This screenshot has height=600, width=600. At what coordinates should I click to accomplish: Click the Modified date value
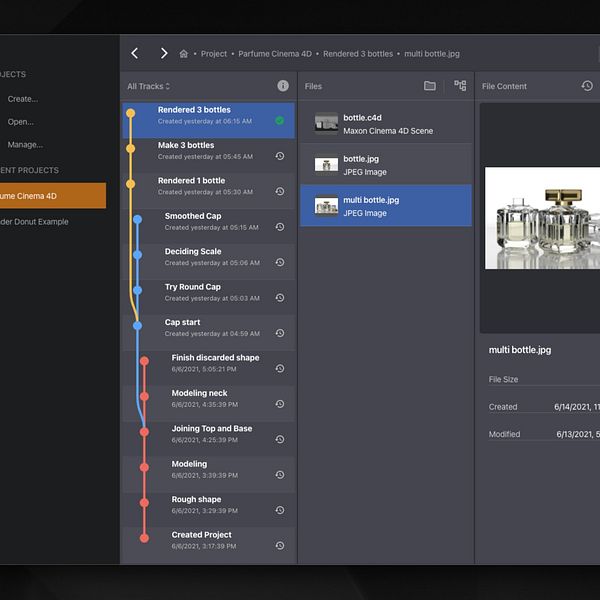578,434
